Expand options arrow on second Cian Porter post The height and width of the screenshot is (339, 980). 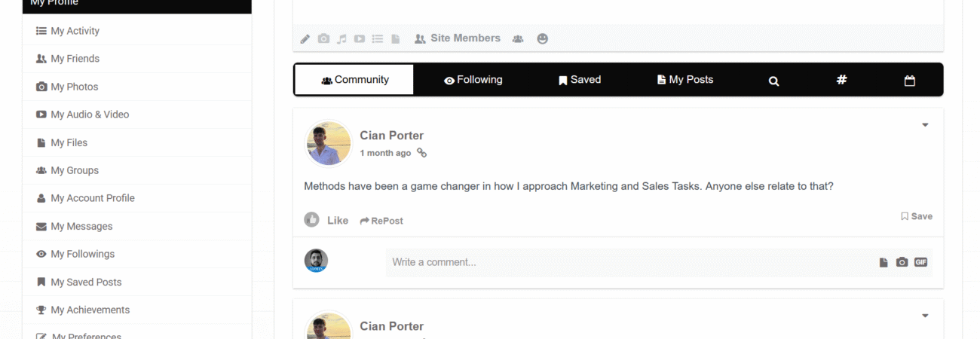tap(925, 316)
